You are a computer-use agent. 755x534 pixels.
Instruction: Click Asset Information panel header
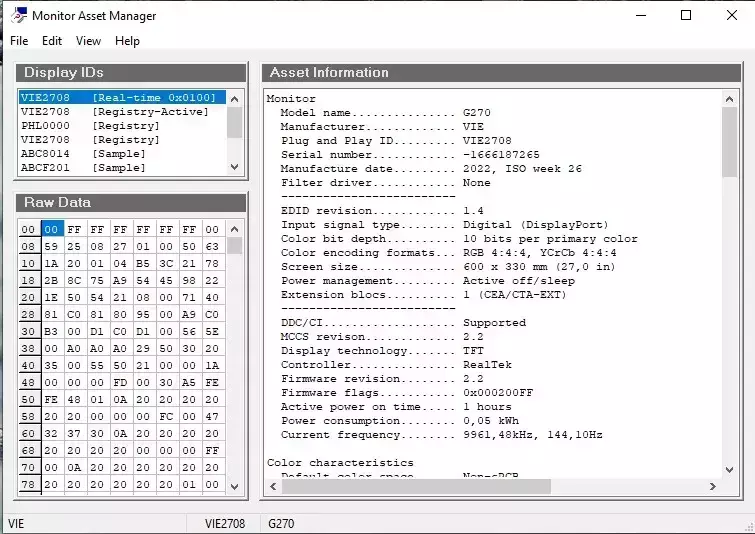pos(501,73)
